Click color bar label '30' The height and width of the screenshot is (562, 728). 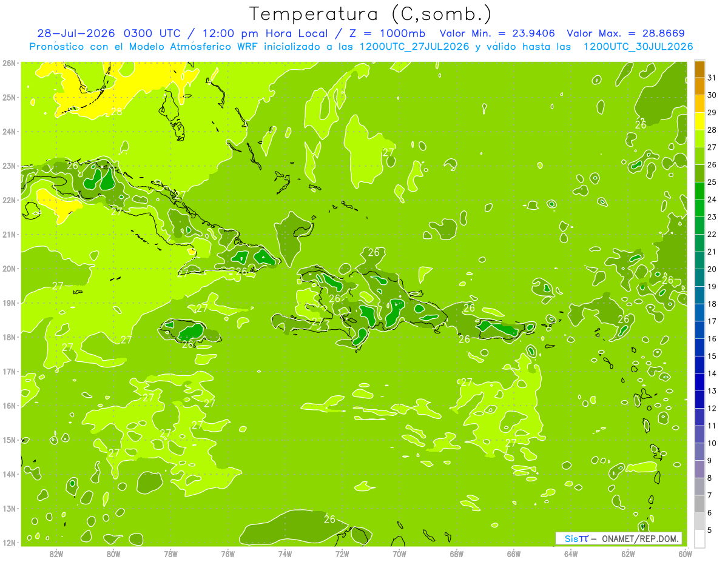point(712,95)
